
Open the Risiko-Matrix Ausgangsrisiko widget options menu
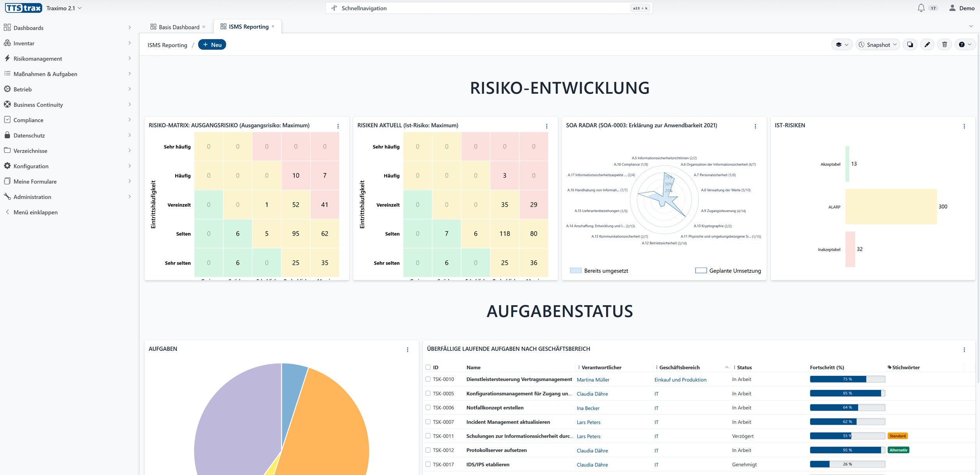338,126
